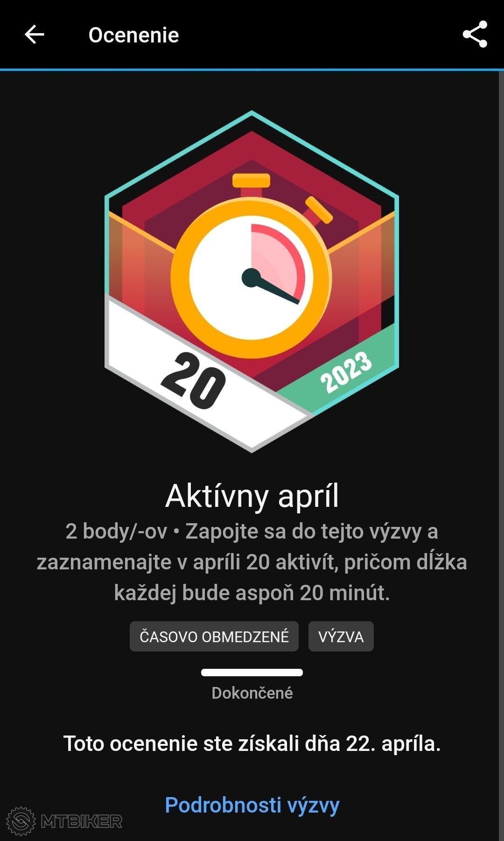Image resolution: width=504 pixels, height=841 pixels.
Task: Tap the 2023 green badge ribbon
Action: coord(346,372)
